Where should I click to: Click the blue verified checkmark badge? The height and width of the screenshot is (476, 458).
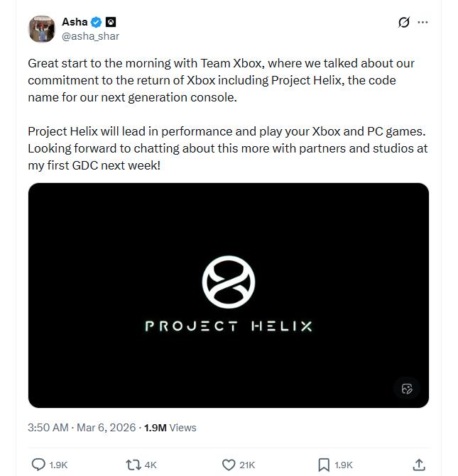pyautogui.click(x=96, y=22)
